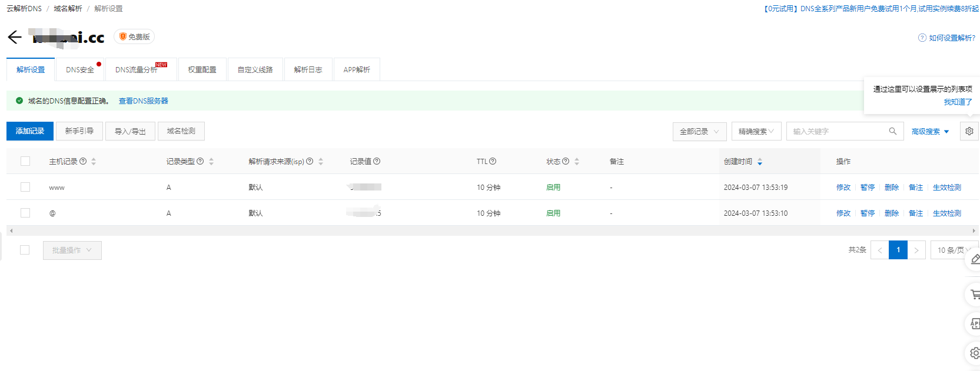
Task: Click help icon next to 记录值 header
Action: [377, 161]
